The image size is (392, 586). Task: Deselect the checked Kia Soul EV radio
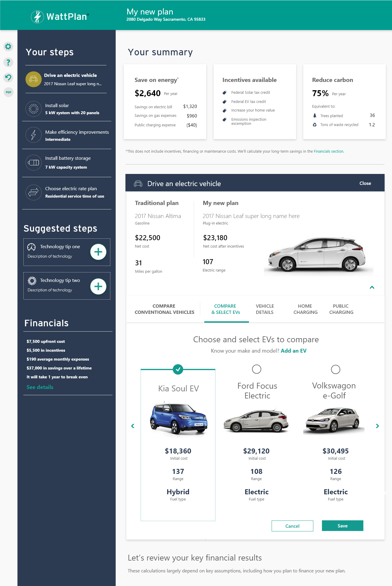pos(178,369)
